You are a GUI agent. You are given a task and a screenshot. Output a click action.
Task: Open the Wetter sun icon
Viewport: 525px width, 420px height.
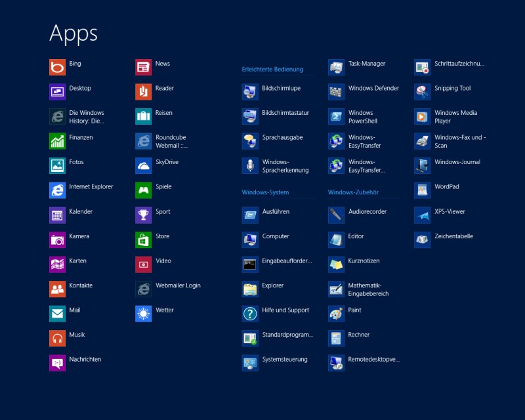coord(143,314)
